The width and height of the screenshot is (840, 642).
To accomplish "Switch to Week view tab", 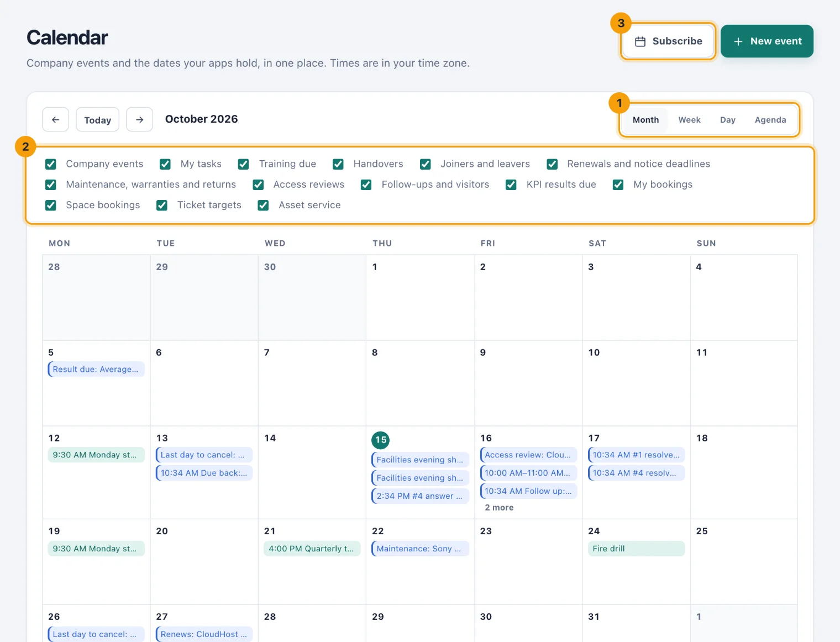I will (689, 120).
